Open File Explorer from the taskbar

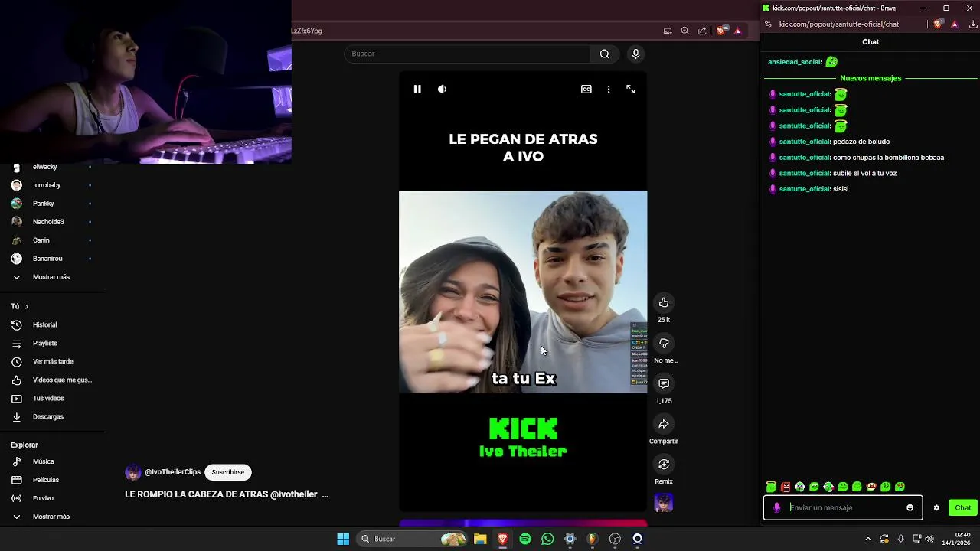tap(480, 539)
